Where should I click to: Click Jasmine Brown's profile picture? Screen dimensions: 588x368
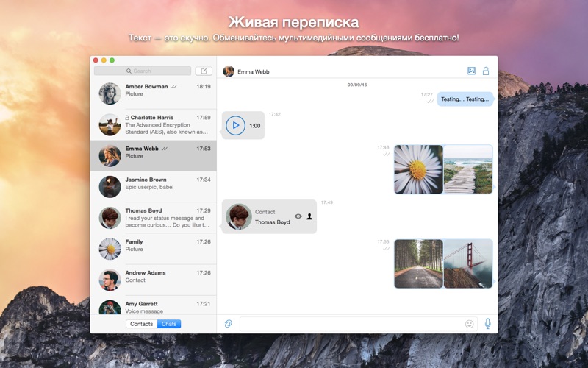point(110,187)
